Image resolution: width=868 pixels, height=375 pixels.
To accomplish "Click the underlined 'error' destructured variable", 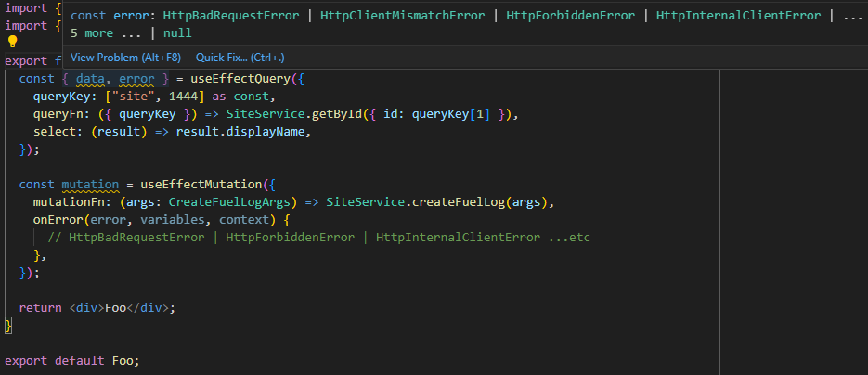I will [x=136, y=79].
